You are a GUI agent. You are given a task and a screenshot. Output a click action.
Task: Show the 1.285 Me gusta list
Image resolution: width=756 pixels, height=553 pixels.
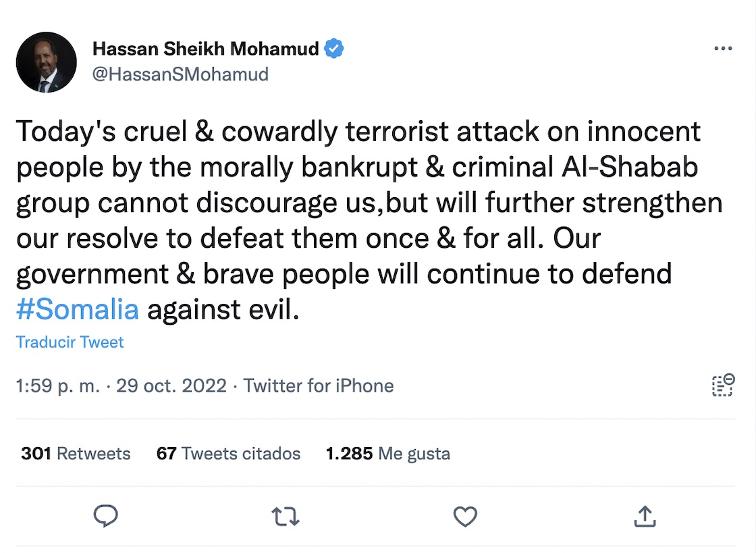[387, 453]
